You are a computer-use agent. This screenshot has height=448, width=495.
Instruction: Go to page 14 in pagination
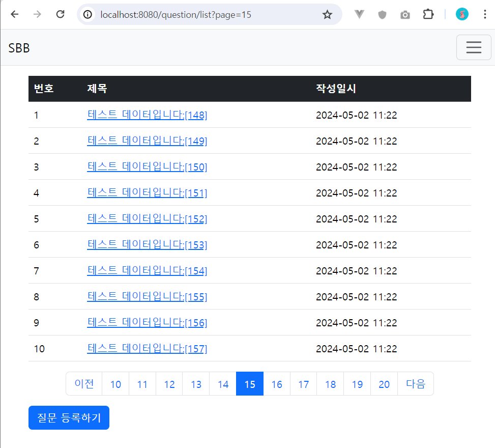(x=223, y=383)
